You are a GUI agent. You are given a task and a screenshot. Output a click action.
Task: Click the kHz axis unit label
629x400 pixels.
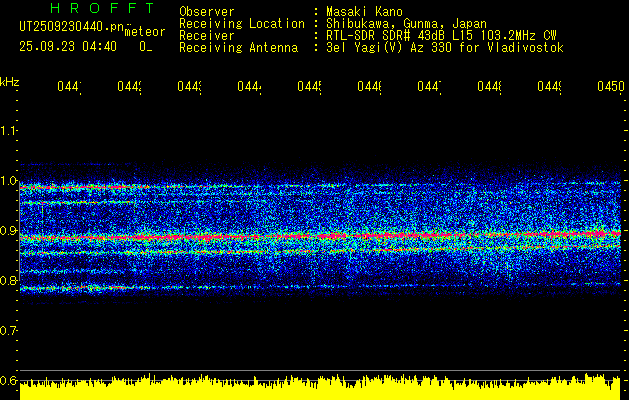[10, 80]
